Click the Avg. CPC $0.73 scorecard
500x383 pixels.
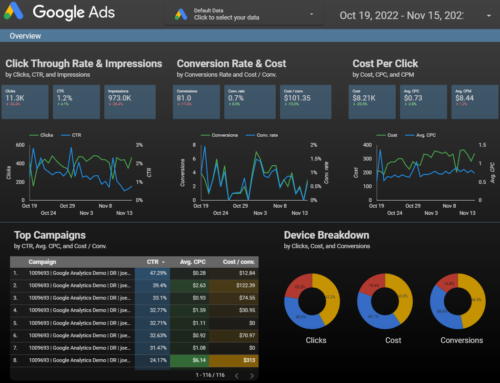[423, 102]
